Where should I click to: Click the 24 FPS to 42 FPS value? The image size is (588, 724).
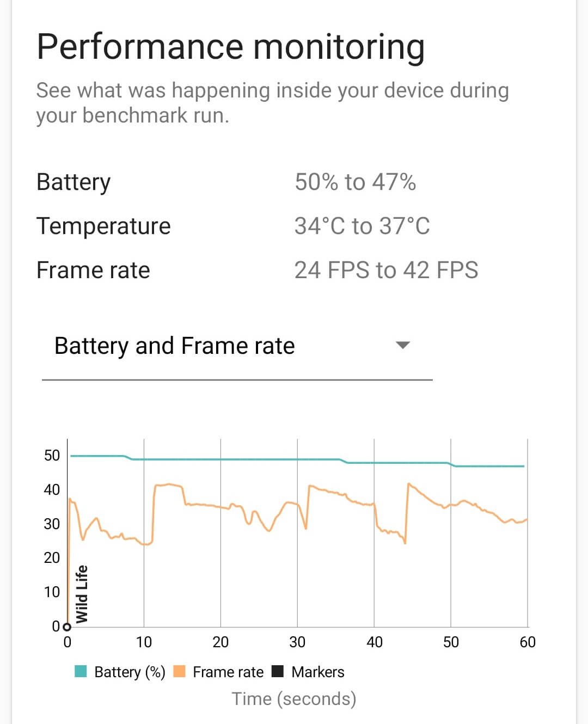(387, 269)
